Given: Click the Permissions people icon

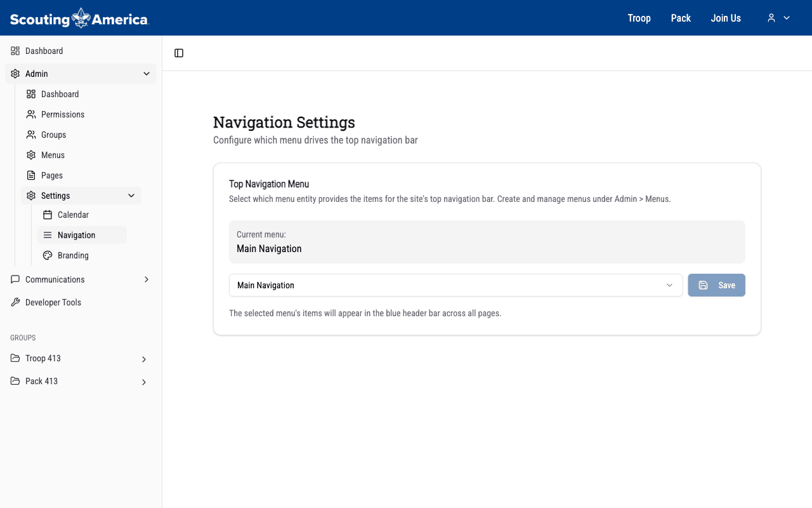Looking at the screenshot, I should pos(31,114).
